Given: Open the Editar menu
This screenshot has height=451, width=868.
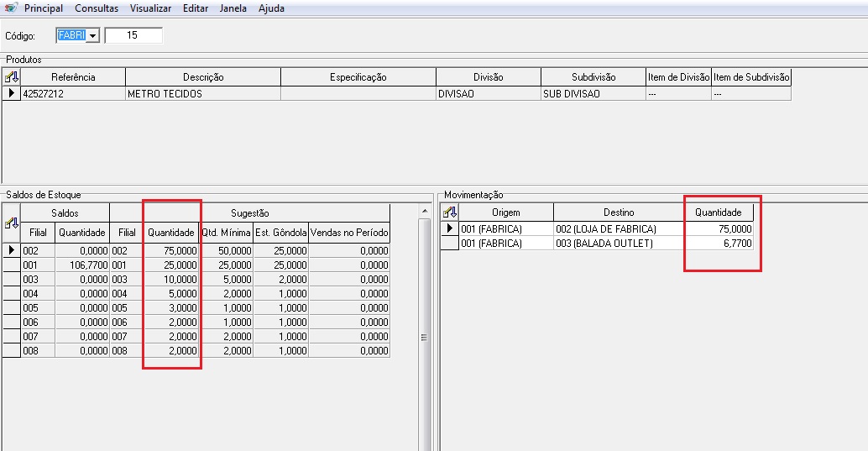Looking at the screenshot, I should tap(196, 8).
